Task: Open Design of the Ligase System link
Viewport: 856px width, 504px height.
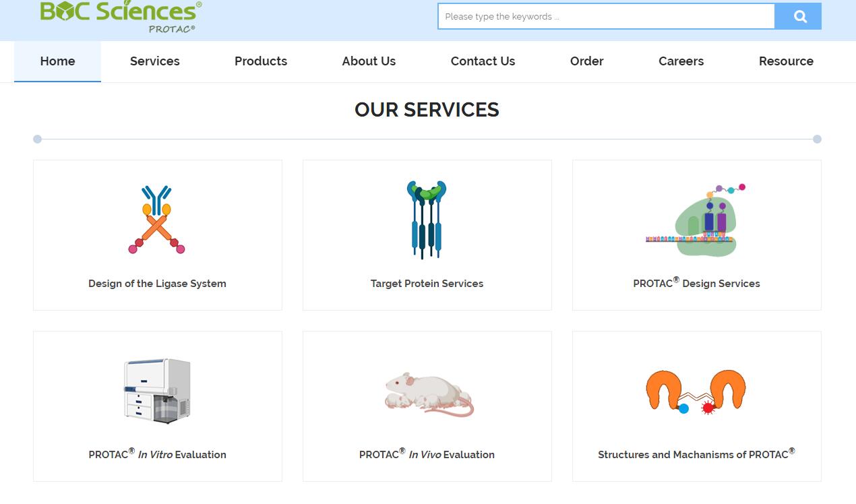Action: 157,284
